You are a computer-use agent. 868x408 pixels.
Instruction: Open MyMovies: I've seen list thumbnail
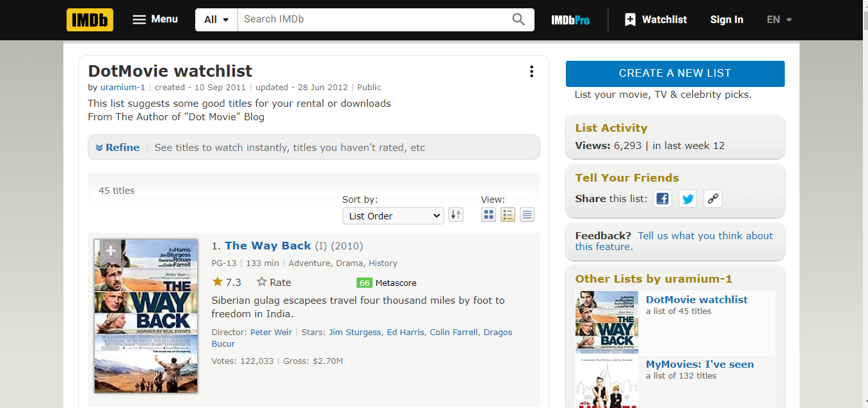[607, 382]
